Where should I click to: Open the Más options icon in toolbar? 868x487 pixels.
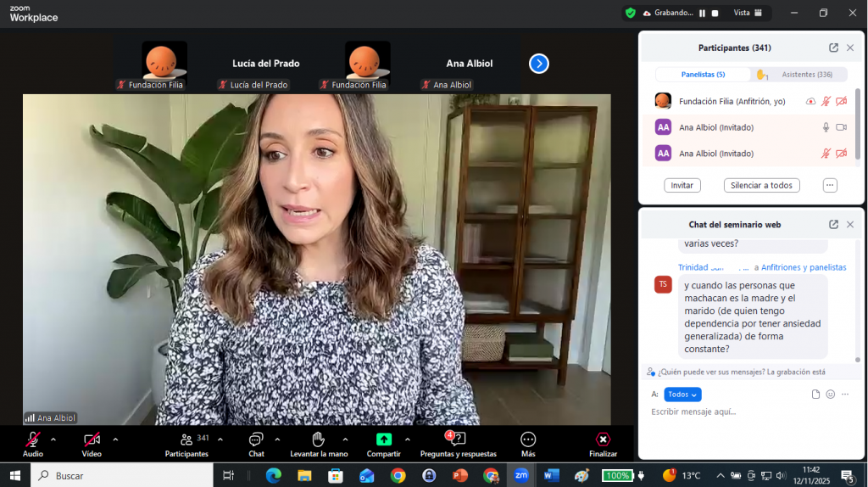[x=528, y=439]
